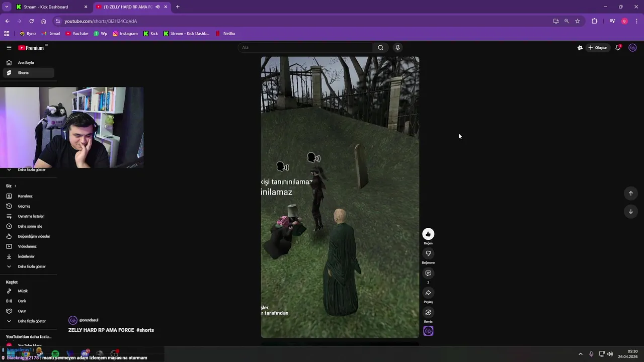Go to the previous Short with up arrow
The height and width of the screenshot is (362, 644).
coord(631,194)
